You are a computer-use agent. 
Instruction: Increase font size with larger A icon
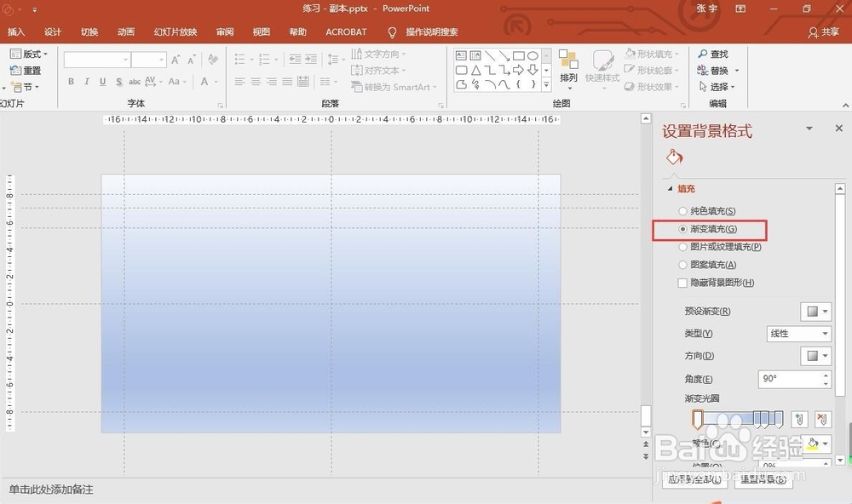(x=176, y=60)
